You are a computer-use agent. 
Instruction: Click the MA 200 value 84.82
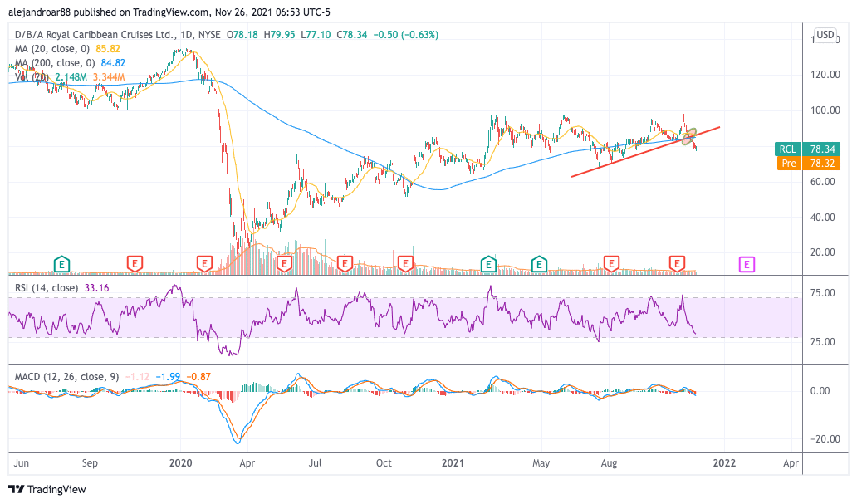(113, 63)
